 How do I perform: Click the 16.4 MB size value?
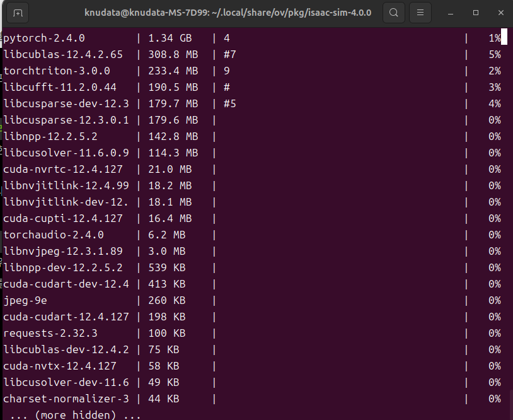(170, 218)
